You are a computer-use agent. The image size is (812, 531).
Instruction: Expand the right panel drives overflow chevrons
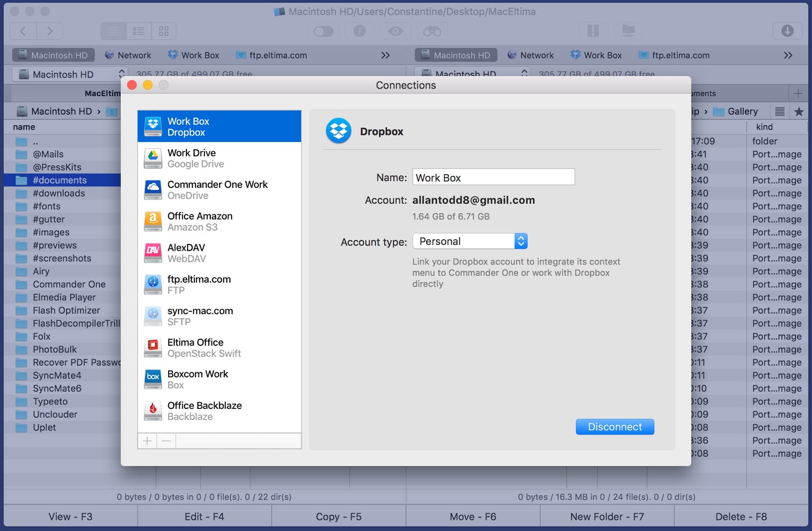(788, 55)
